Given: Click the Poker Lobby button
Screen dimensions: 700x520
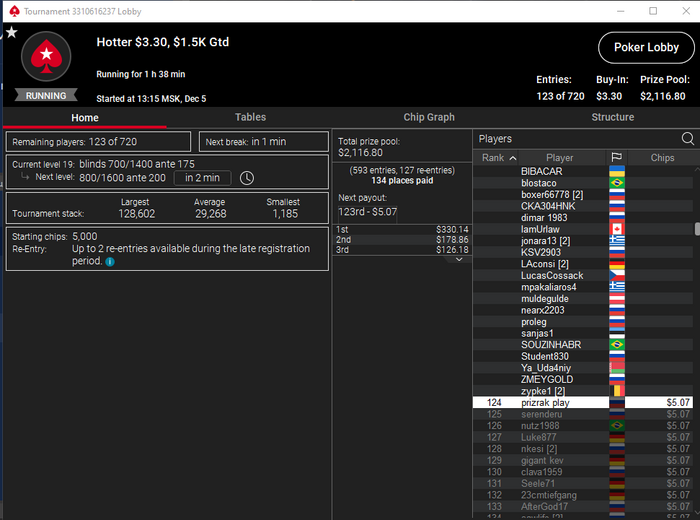Looking at the screenshot, I should (x=646, y=47).
